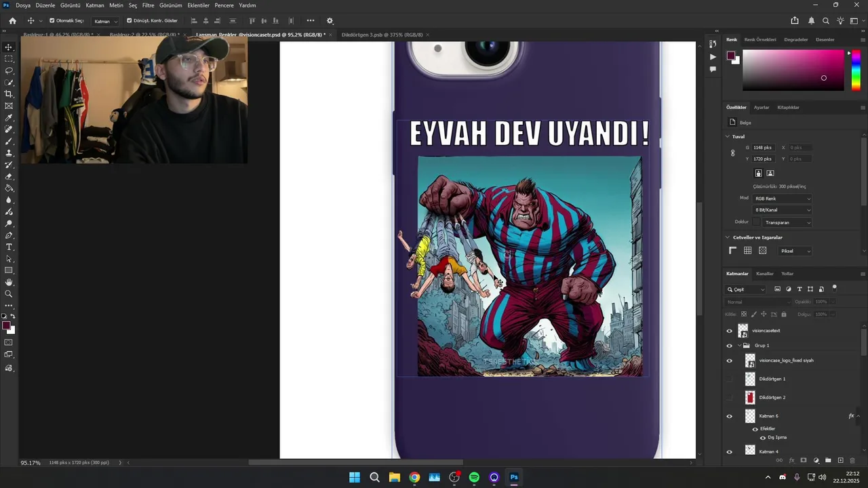Select the Crop tool
868x488 pixels.
(x=9, y=94)
